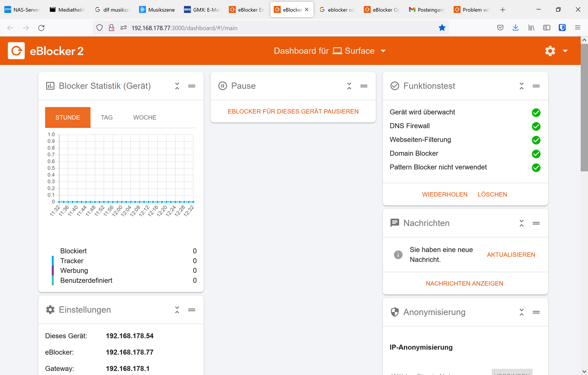
Task: Click the browser back arrow
Action: pos(10,28)
